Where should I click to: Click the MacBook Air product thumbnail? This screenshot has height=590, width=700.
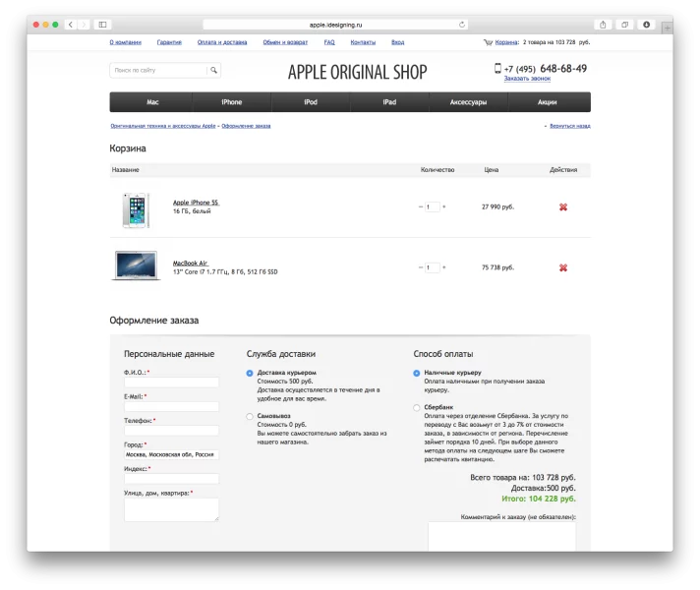click(136, 265)
